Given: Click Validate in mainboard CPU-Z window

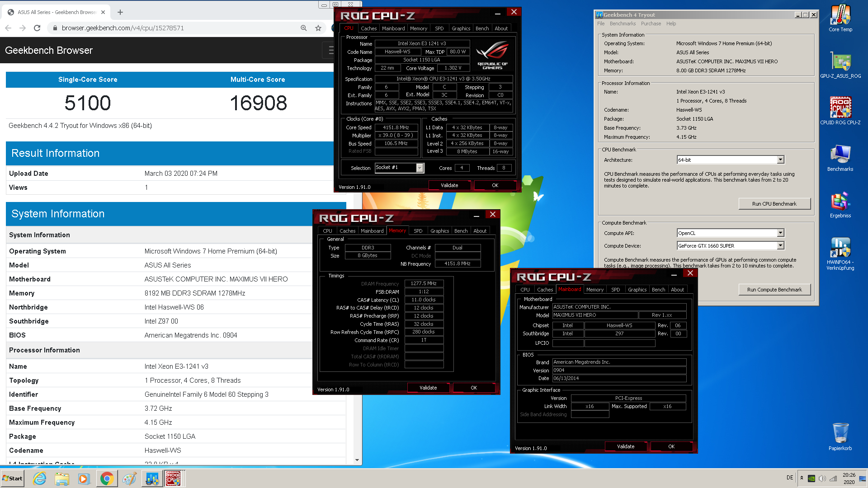Looking at the screenshot, I should click(x=626, y=446).
